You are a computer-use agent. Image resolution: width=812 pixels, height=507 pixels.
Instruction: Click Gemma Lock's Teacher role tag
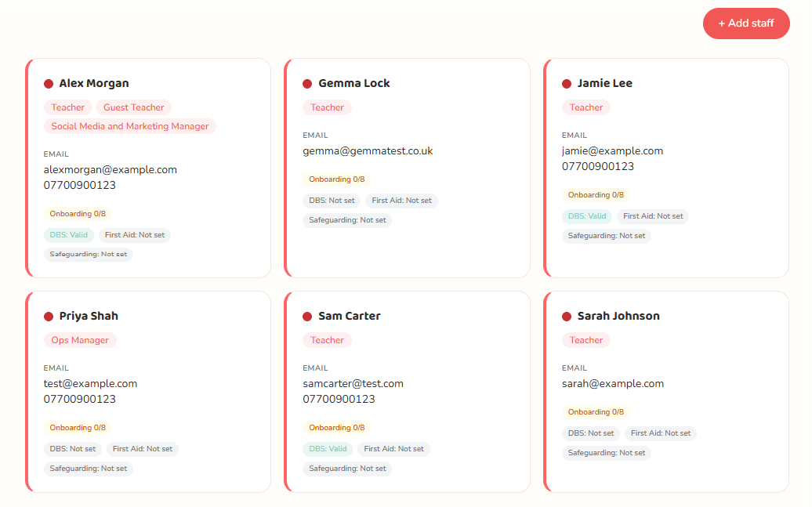click(x=327, y=107)
